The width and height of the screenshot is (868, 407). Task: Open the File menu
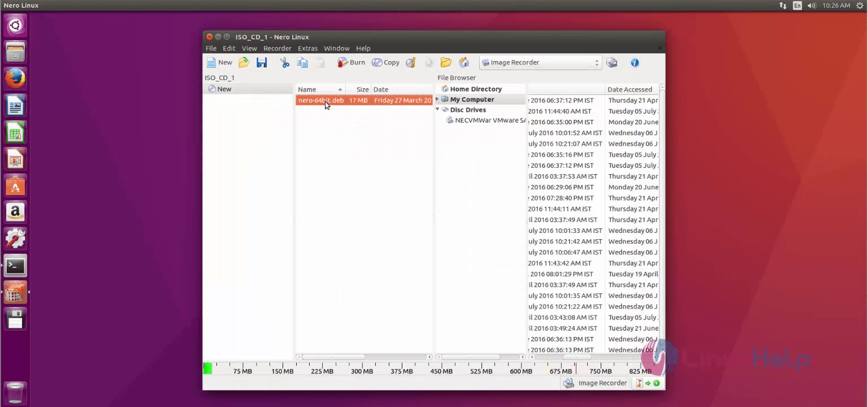[211, 49]
